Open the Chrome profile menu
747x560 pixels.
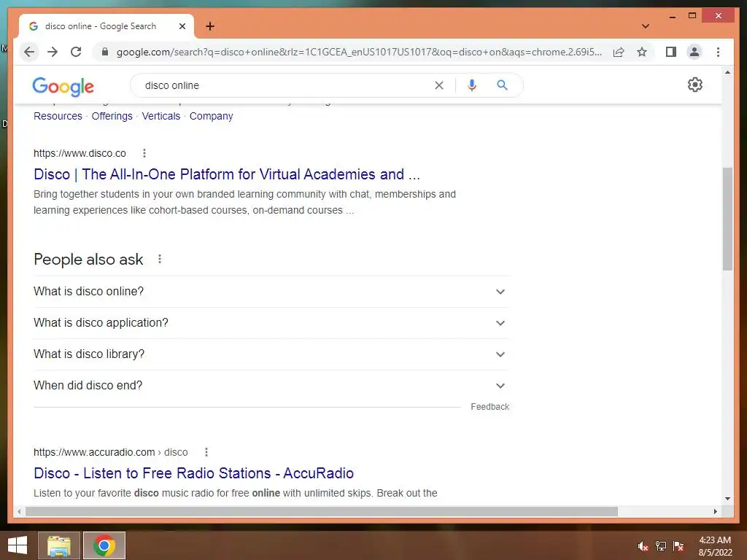[694, 52]
